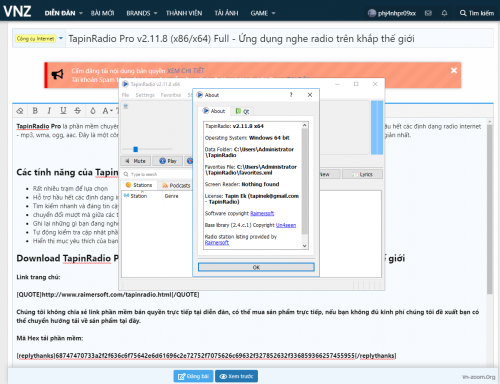Viewport: 500px width, 384px height.
Task: Open the Favorites menu in TapinRadio
Action: click(171, 95)
